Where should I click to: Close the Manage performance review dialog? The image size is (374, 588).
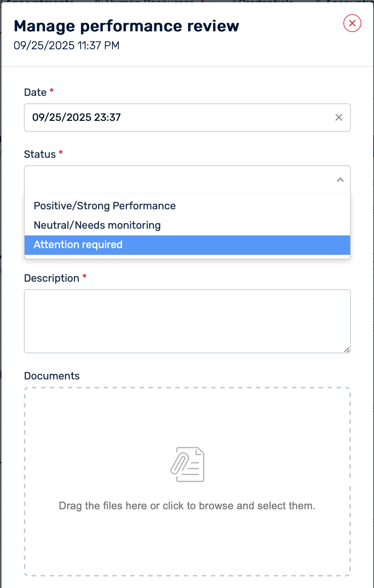pos(352,23)
